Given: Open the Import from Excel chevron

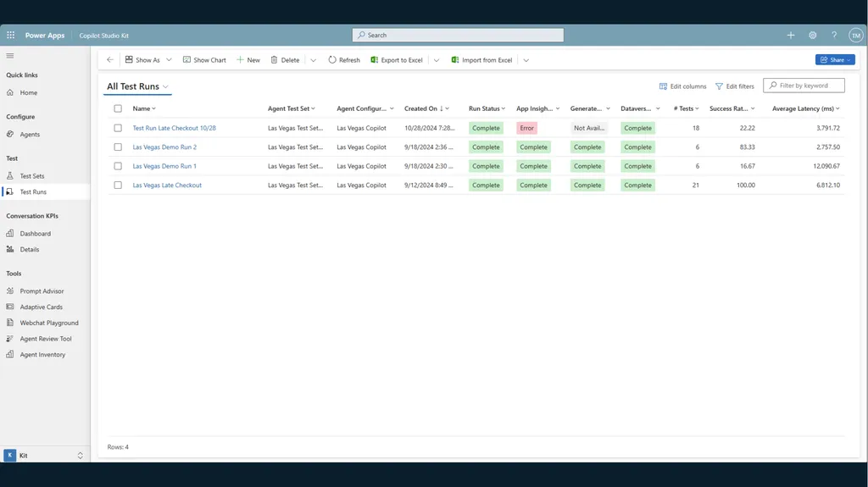Looking at the screenshot, I should (x=526, y=60).
